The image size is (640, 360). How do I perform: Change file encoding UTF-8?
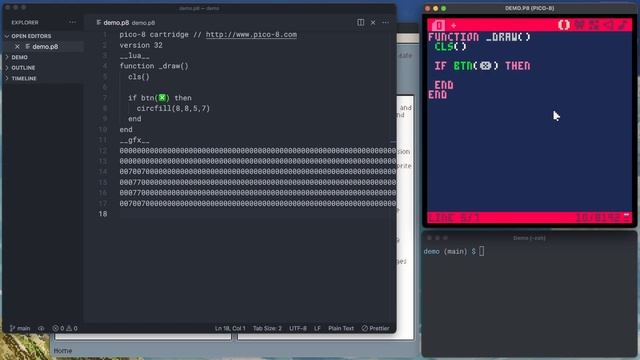[x=298, y=328]
